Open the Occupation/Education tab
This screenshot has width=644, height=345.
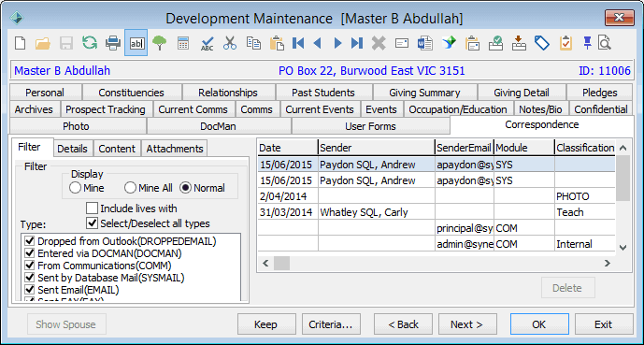pos(458,109)
